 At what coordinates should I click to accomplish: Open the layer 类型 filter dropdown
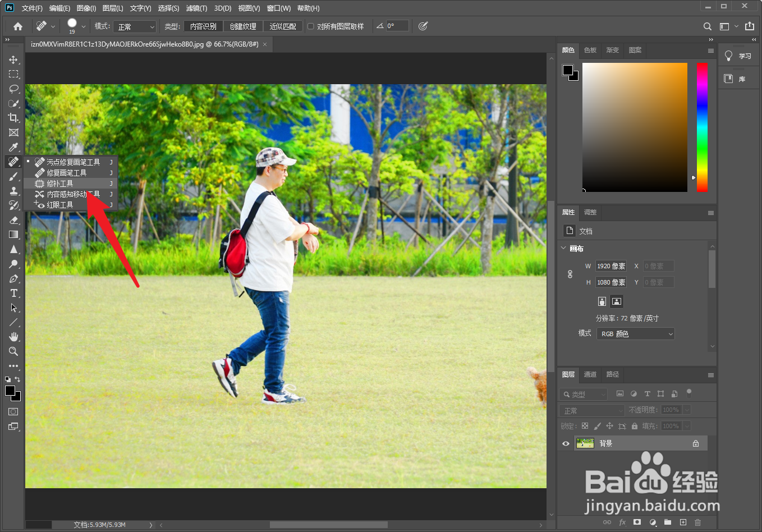click(x=584, y=394)
